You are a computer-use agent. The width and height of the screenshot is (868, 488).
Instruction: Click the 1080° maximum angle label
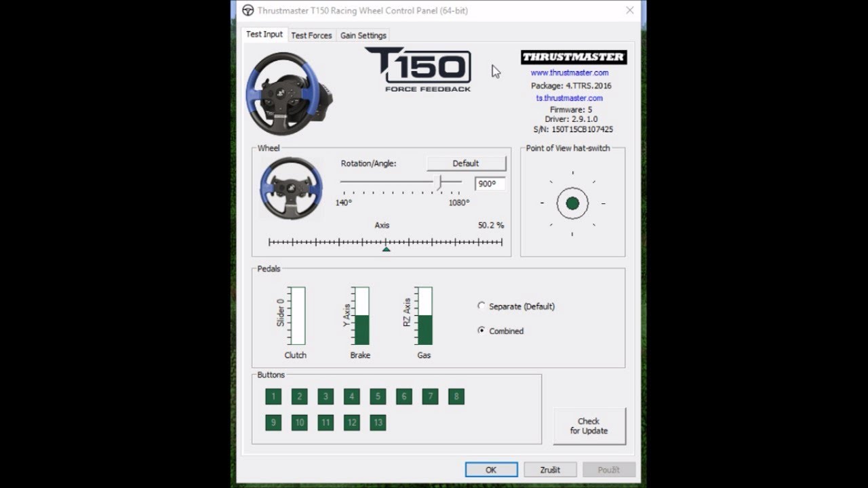(459, 203)
